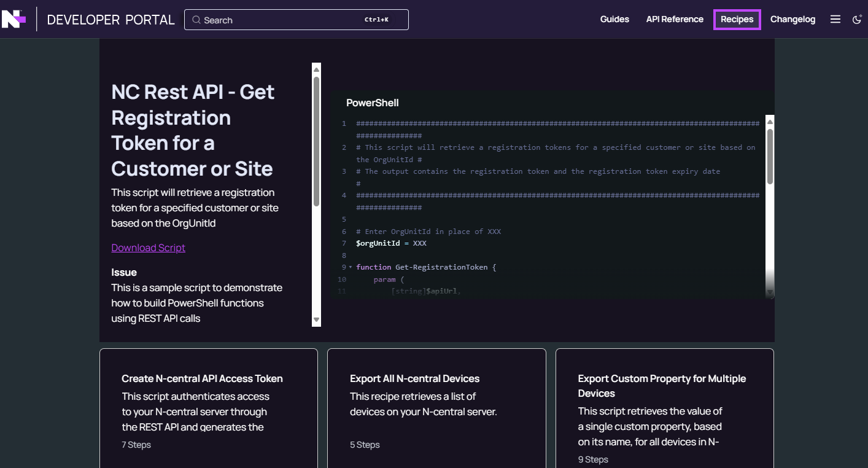Screen dimensions: 868x468
Task: Toggle dark mode moon icon
Action: (x=857, y=20)
